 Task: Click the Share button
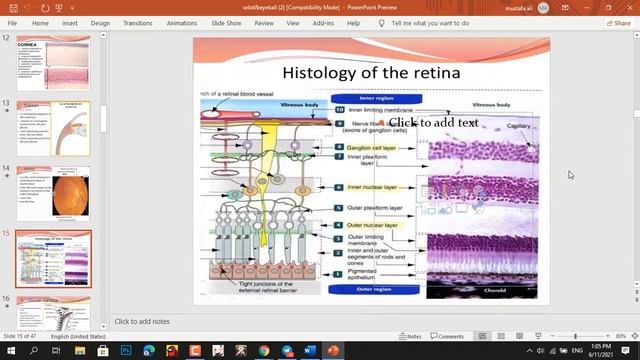pyautogui.click(x=618, y=23)
